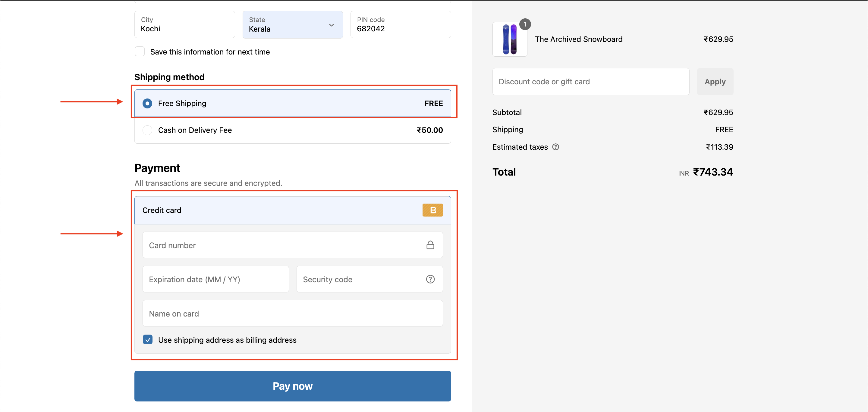Click the Expiration date field

tap(215, 279)
